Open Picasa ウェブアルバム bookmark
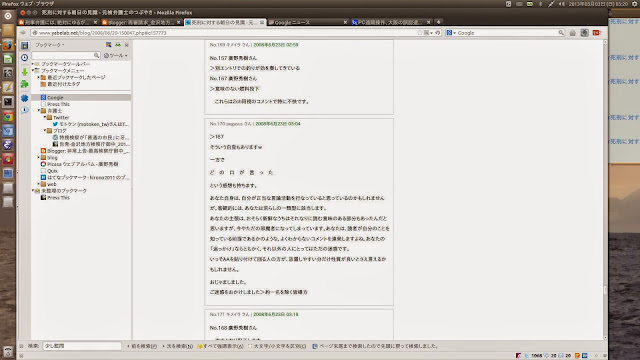Image resolution: width=640 pixels, height=360 pixels. 80,164
